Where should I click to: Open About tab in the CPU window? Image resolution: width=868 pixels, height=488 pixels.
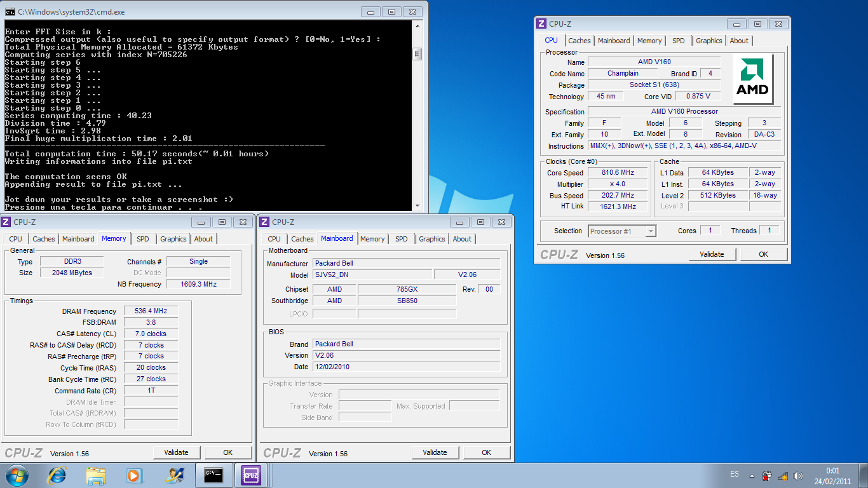[739, 41]
